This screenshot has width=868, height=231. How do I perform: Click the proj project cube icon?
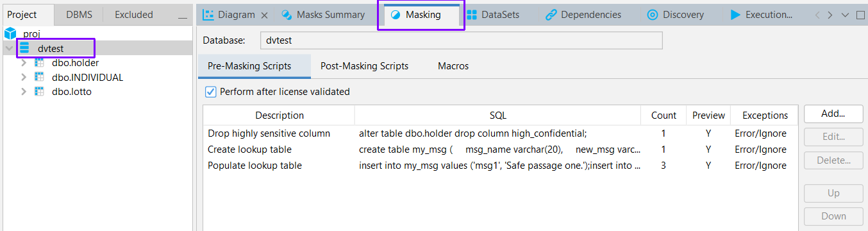[x=10, y=33]
